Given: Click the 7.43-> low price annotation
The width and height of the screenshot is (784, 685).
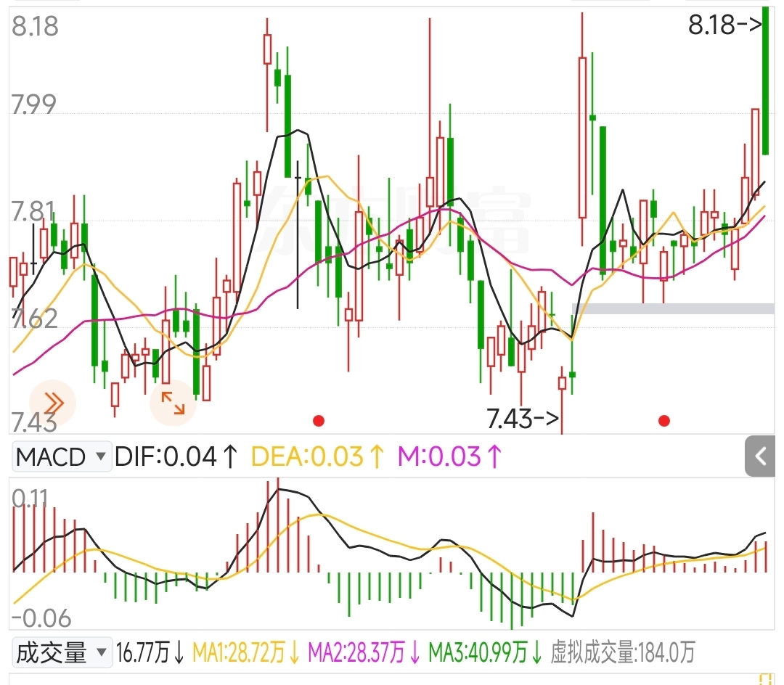Looking at the screenshot, I should [x=523, y=419].
